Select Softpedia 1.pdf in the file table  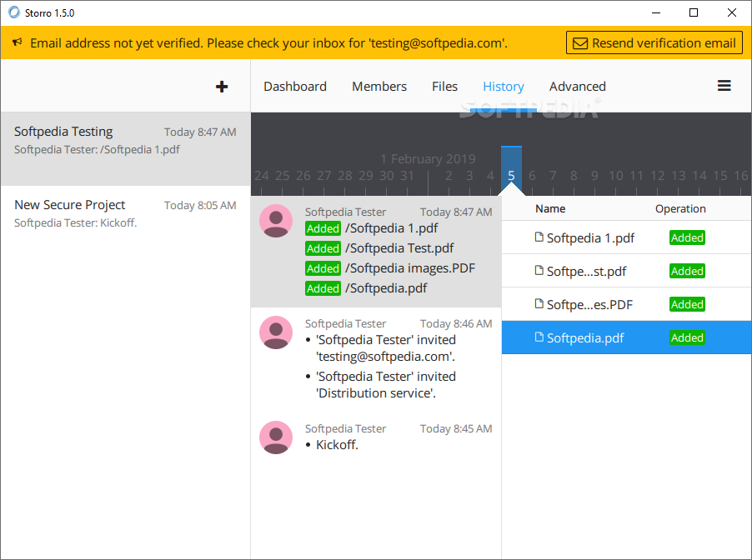[626, 237]
